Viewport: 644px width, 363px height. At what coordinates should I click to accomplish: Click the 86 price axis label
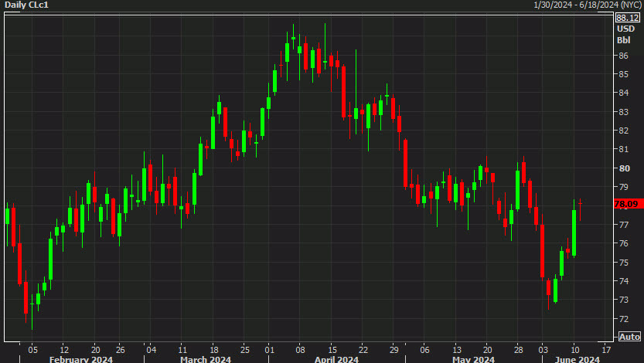click(623, 56)
